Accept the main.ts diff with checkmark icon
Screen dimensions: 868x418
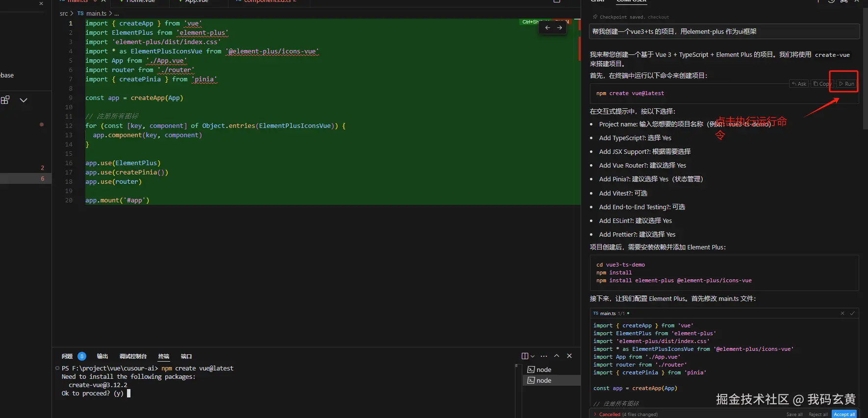click(x=852, y=313)
